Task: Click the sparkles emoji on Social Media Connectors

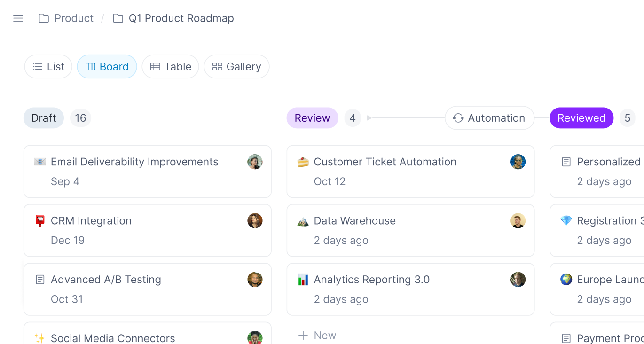Action: point(40,338)
